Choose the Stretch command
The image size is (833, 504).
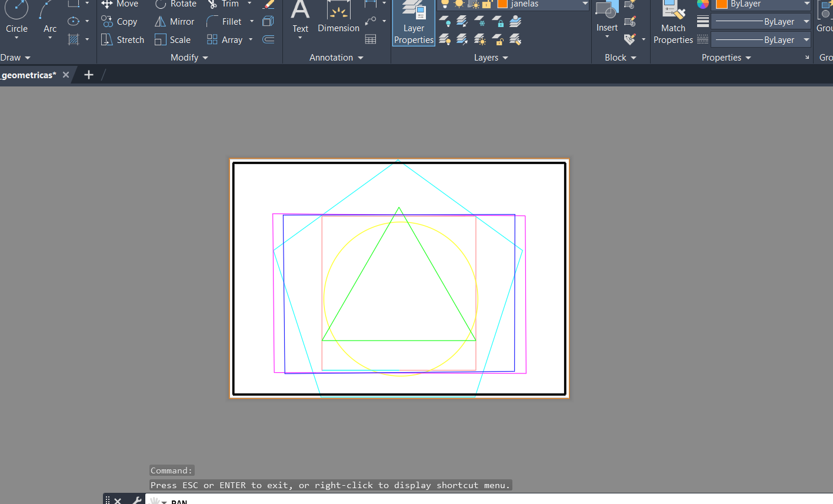tap(122, 39)
